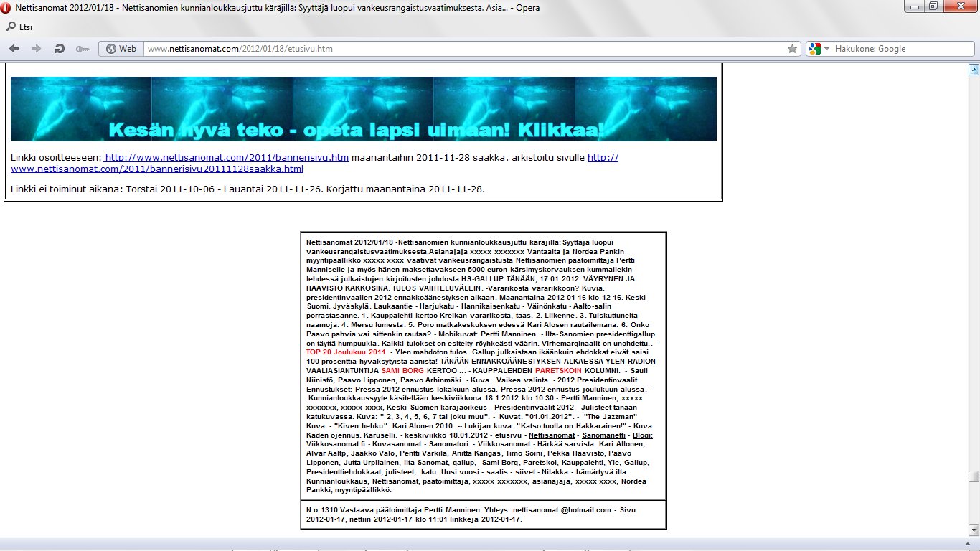
Task: Click the key-shaped password manager icon
Action: coord(82,49)
